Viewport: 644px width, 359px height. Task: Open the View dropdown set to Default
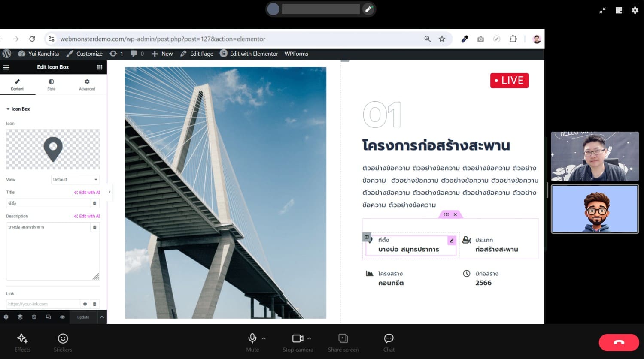coord(75,180)
